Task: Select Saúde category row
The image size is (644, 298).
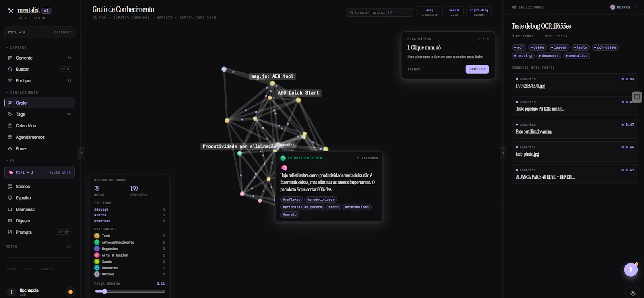Action: pos(130,262)
